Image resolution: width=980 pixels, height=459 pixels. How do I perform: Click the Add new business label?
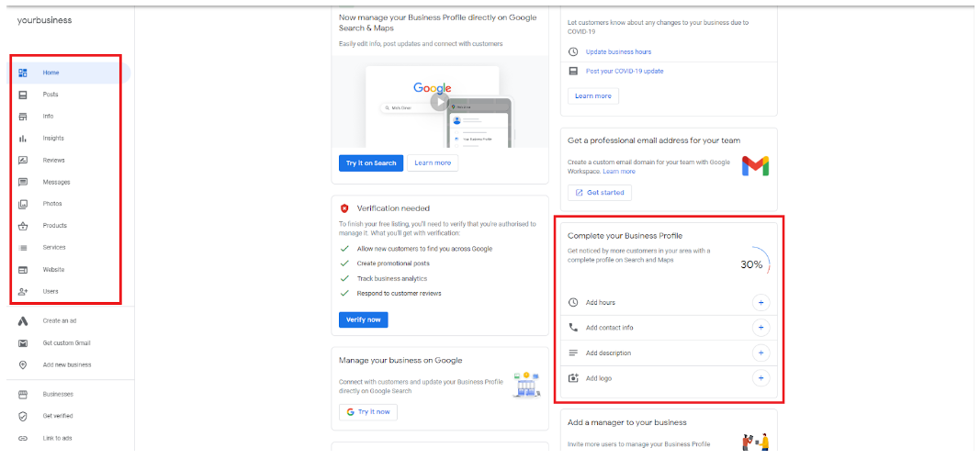[x=67, y=365]
